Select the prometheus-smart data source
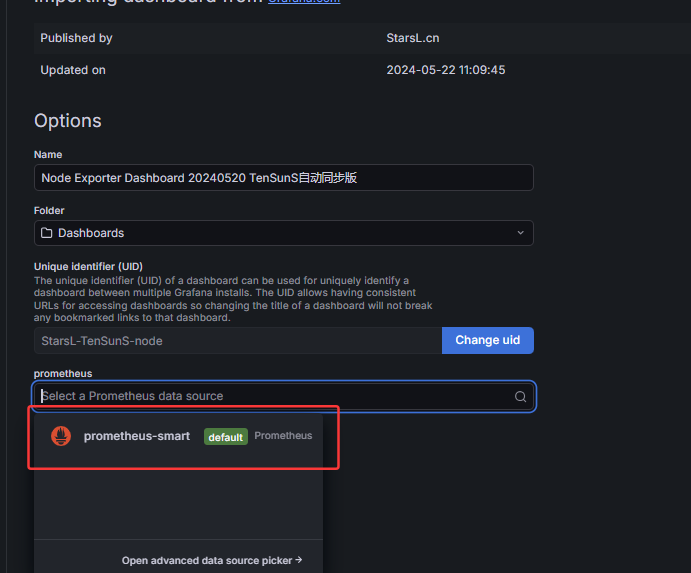The height and width of the screenshot is (573, 691). (178, 436)
